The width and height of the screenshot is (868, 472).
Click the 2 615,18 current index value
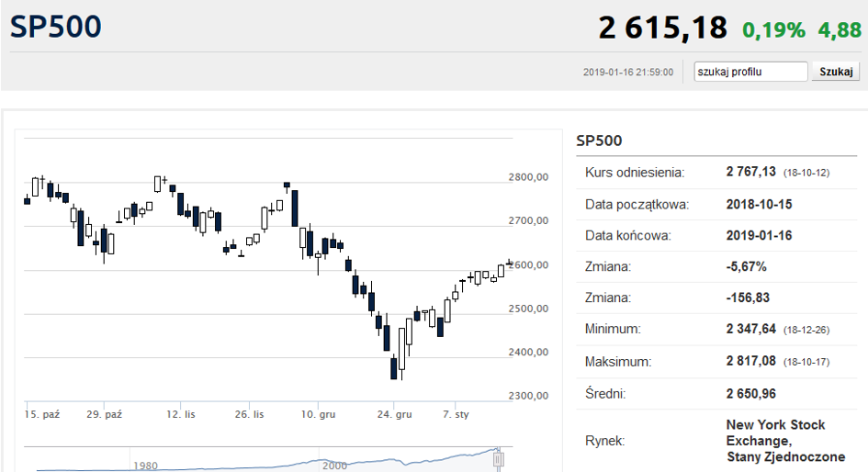click(x=662, y=28)
